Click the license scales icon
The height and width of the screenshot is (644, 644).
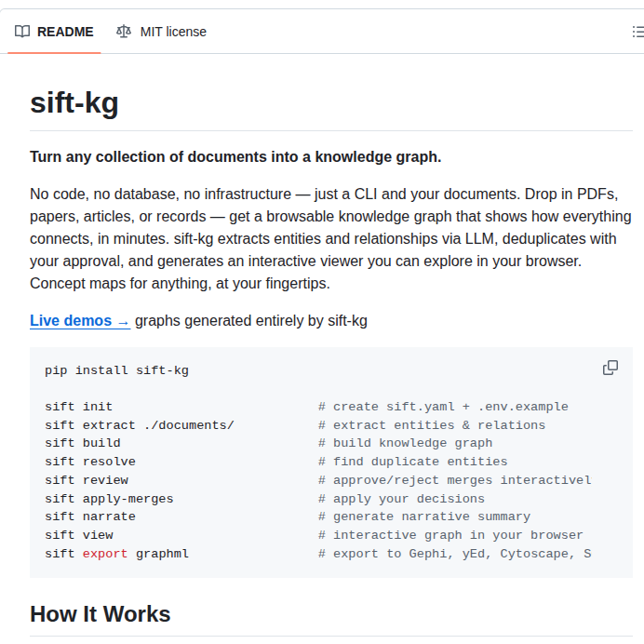coord(124,32)
